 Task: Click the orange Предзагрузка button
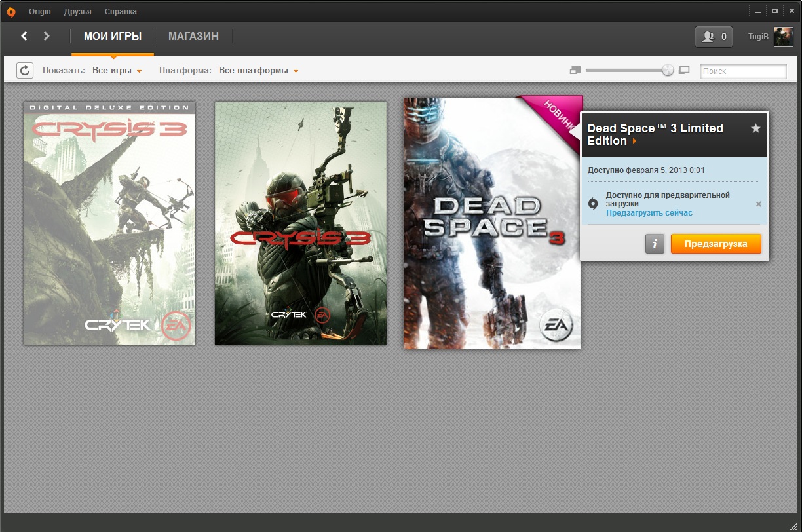pyautogui.click(x=716, y=244)
